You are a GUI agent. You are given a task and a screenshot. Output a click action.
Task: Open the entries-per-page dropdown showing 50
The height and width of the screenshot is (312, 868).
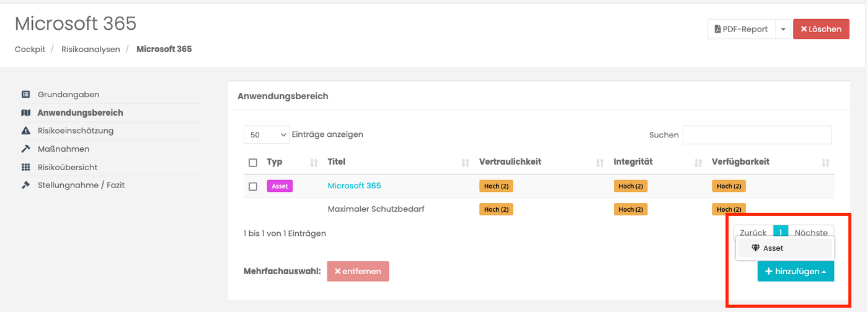(267, 134)
